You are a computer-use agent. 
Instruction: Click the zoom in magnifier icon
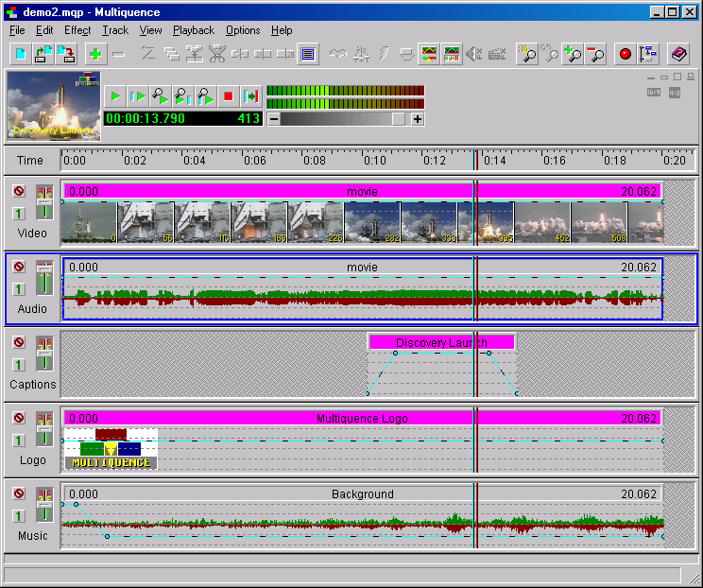coord(573,54)
